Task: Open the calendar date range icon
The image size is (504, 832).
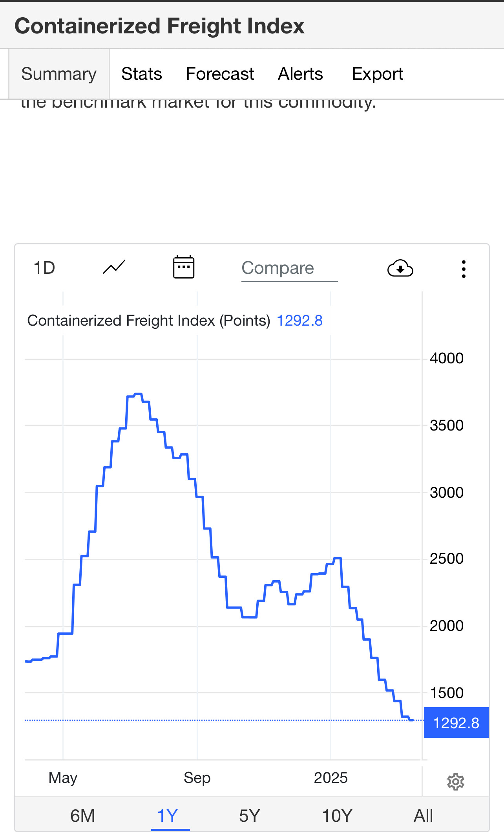Action: click(184, 267)
